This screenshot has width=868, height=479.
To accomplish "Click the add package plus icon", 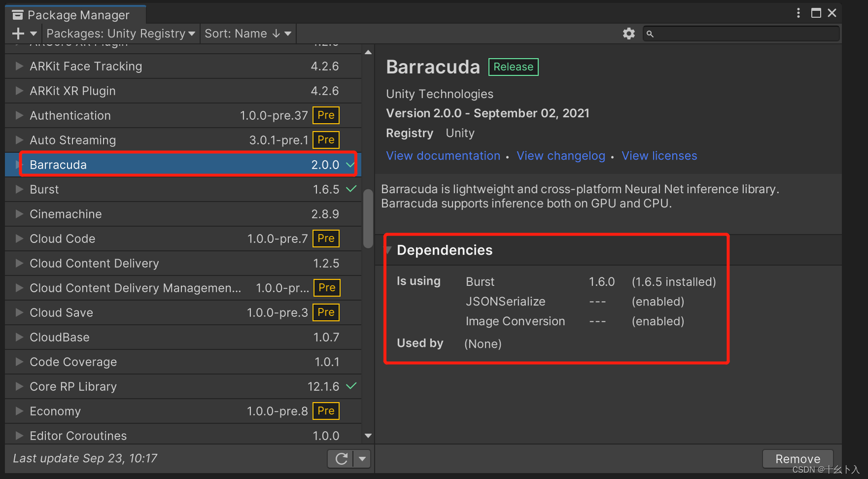I will point(18,34).
